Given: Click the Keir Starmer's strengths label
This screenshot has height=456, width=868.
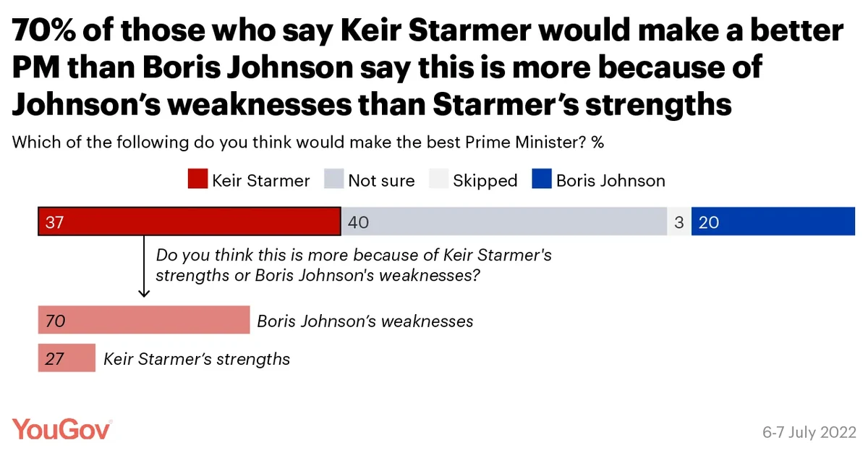Looking at the screenshot, I should pyautogui.click(x=197, y=358).
